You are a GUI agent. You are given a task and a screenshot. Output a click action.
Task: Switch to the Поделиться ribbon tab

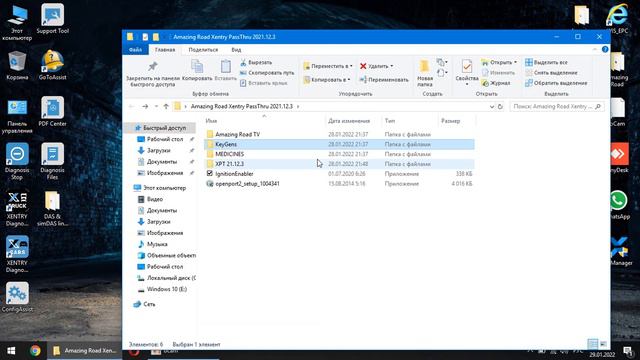(x=203, y=50)
